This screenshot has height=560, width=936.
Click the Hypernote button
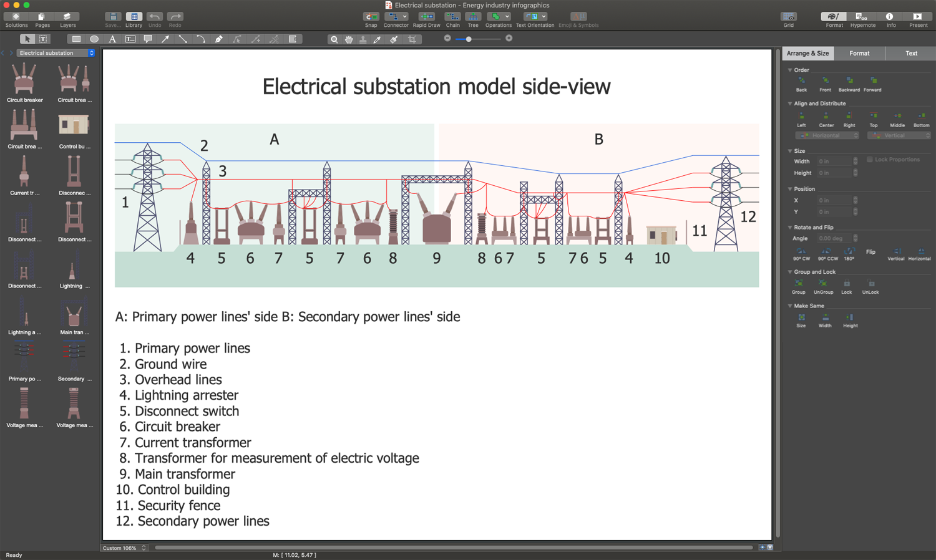coord(862,20)
